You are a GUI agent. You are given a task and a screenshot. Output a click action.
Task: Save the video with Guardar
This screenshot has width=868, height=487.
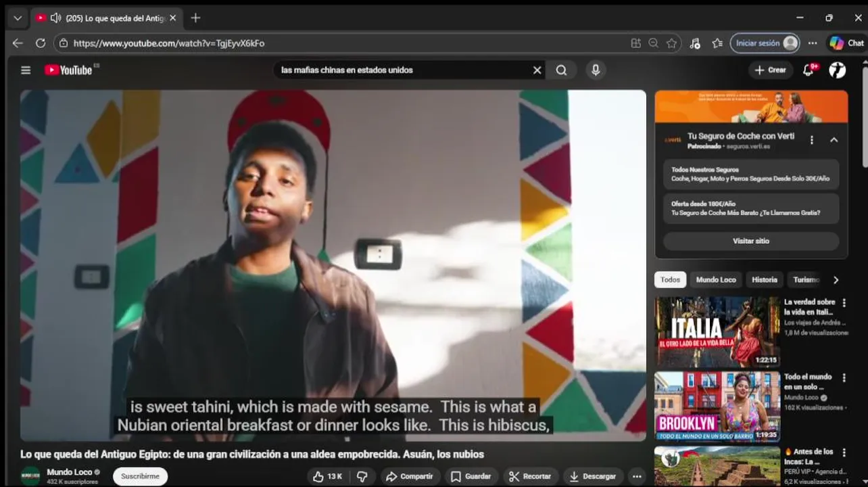tap(471, 476)
